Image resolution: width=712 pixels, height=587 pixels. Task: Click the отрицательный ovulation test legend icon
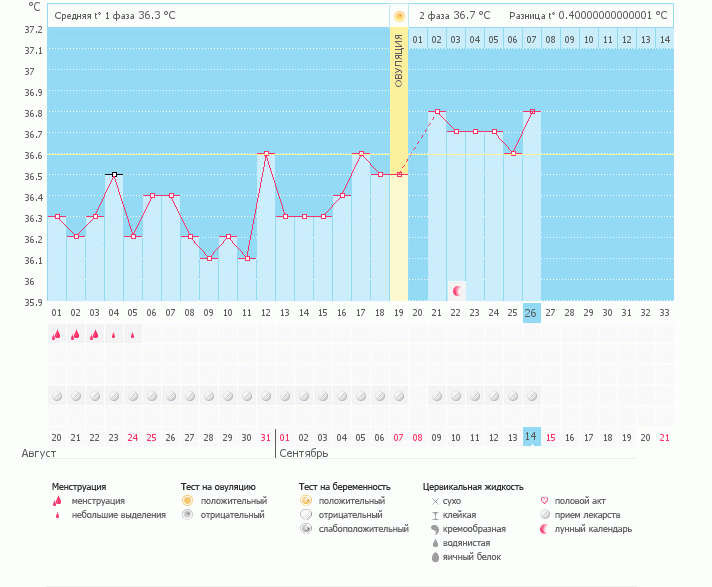click(188, 514)
